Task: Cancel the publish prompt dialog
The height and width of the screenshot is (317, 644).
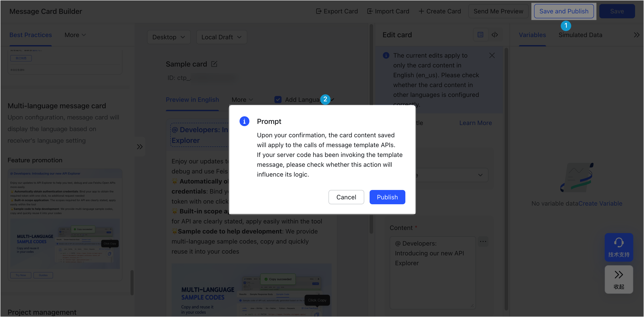Action: coord(346,197)
